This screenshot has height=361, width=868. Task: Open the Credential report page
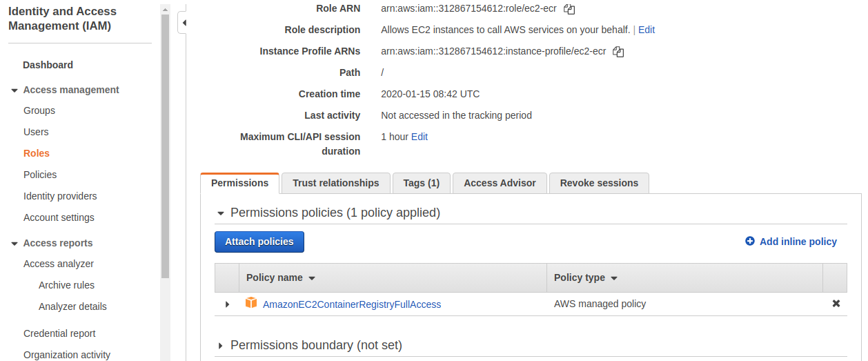coord(59,333)
